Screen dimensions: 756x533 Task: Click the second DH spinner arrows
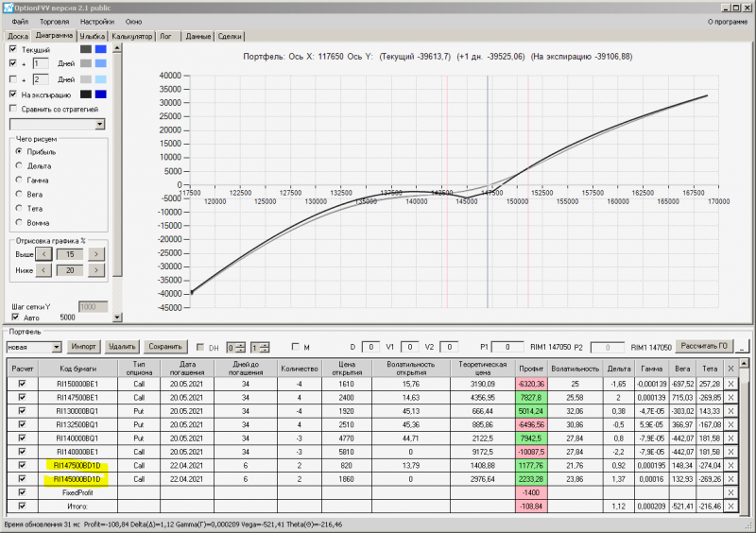click(x=265, y=347)
